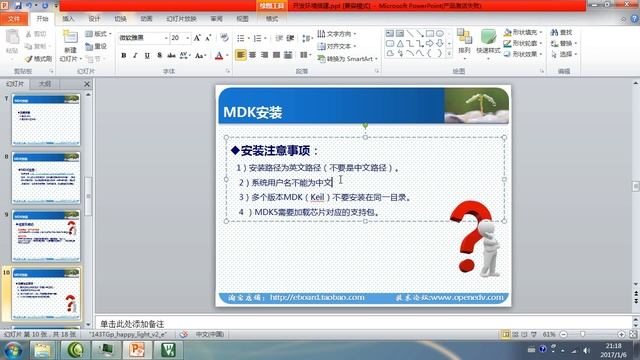The height and width of the screenshot is (360, 640).
Task: Toggle underline formatting button
Action: pyautogui.click(x=147, y=55)
